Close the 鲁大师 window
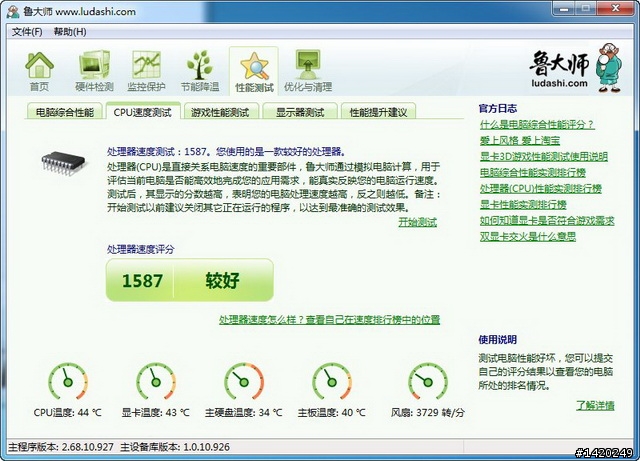The image size is (640, 461). [x=616, y=8]
